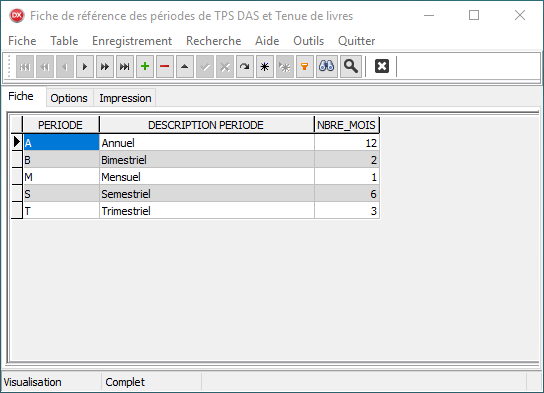Viewport: 544px width, 393px height.
Task: Select PERIODE cell T
Action: point(61,211)
